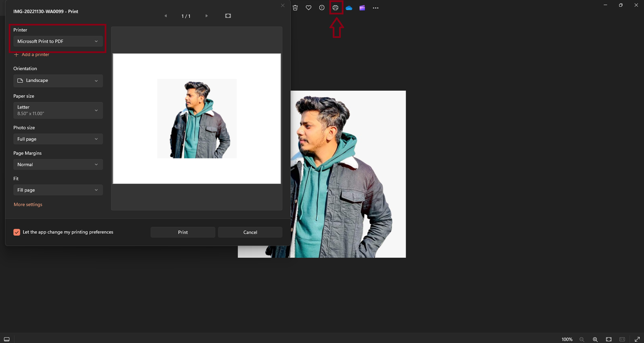Click the Print button
This screenshot has height=343, width=644.
183,232
